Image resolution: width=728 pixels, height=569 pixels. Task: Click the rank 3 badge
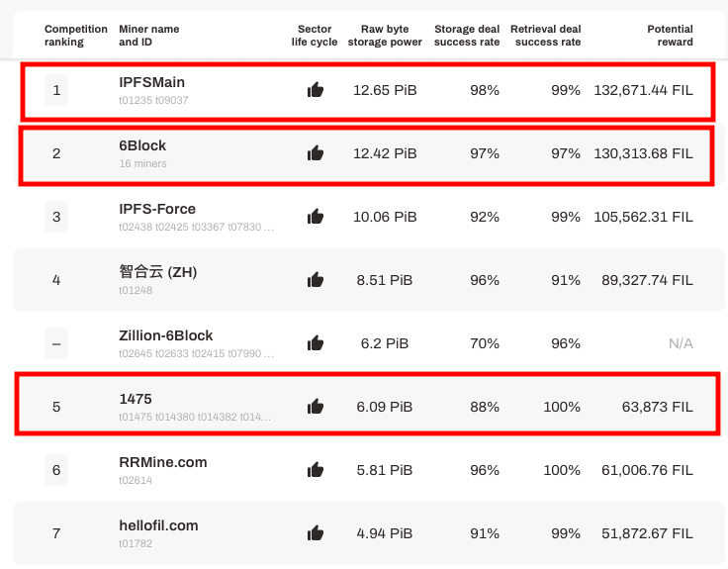(56, 217)
